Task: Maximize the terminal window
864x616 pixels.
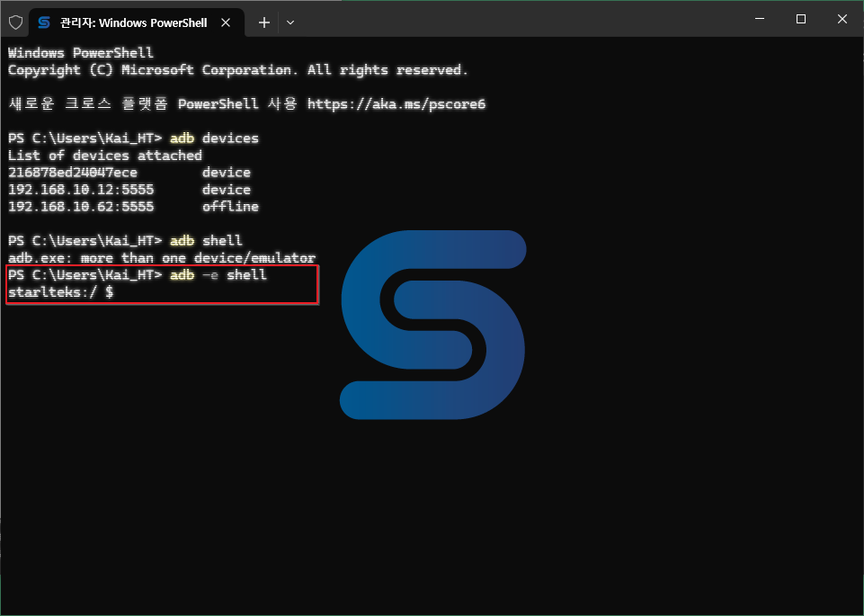Action: coord(801,19)
